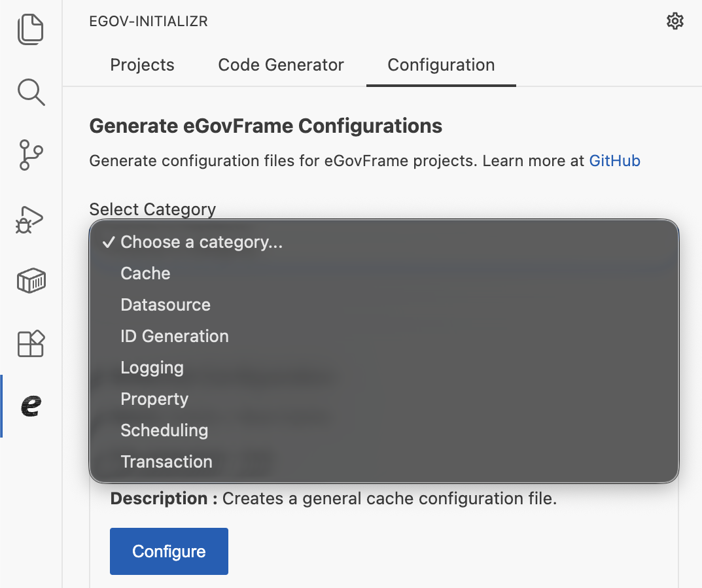702x588 pixels.
Task: Switch to the Projects tab
Action: tap(142, 65)
